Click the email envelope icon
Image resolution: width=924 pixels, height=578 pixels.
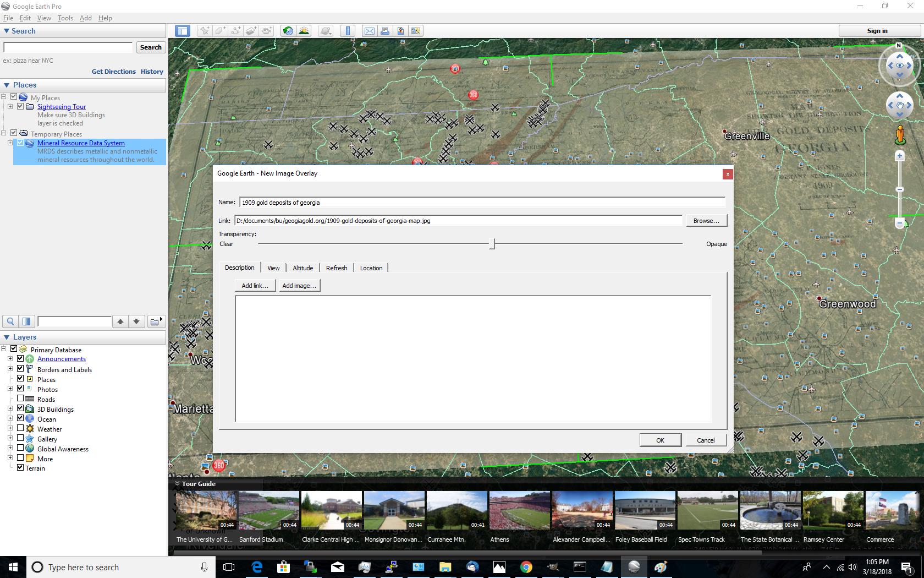pos(370,31)
